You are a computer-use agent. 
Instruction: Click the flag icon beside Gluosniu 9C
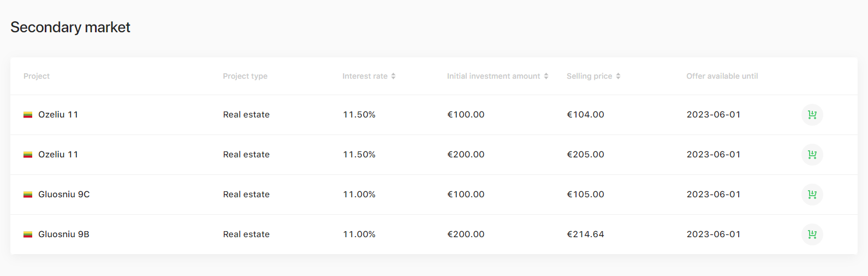point(28,195)
